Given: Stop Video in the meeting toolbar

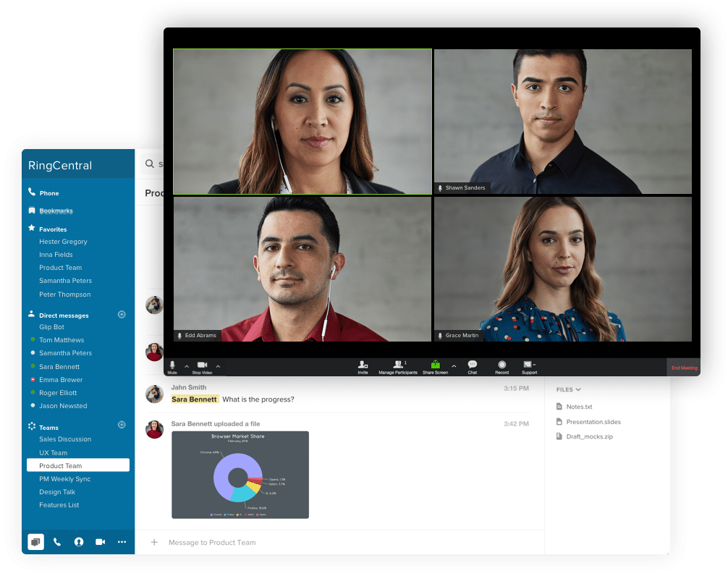Looking at the screenshot, I should pos(202,366).
